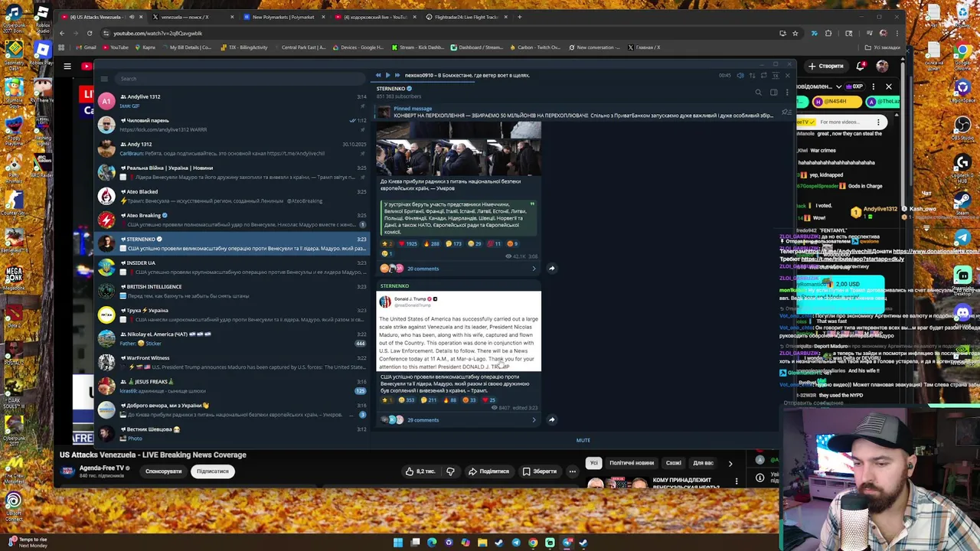
Task: Open STERNENKO channel three-dot menu
Action: click(x=787, y=93)
